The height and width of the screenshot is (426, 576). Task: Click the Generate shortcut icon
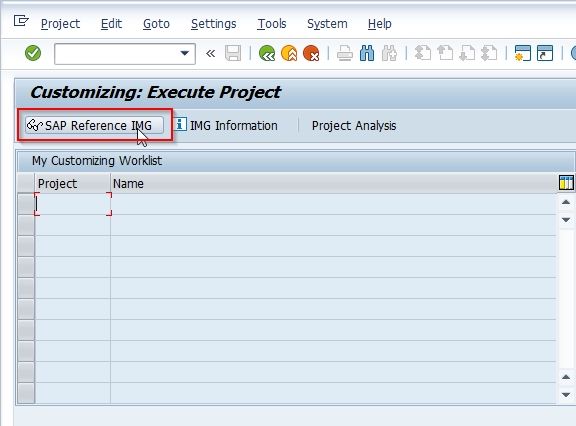545,53
